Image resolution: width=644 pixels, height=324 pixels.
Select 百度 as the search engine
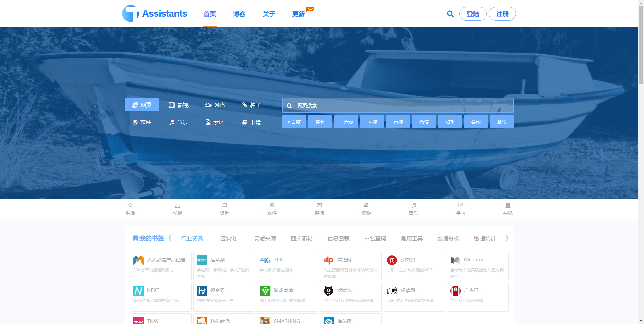[294, 122]
